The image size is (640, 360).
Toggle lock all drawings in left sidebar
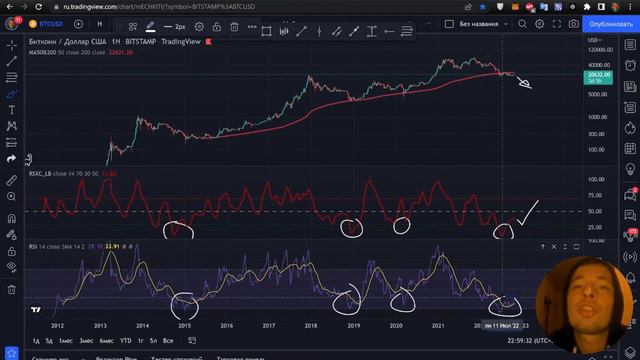[11, 251]
